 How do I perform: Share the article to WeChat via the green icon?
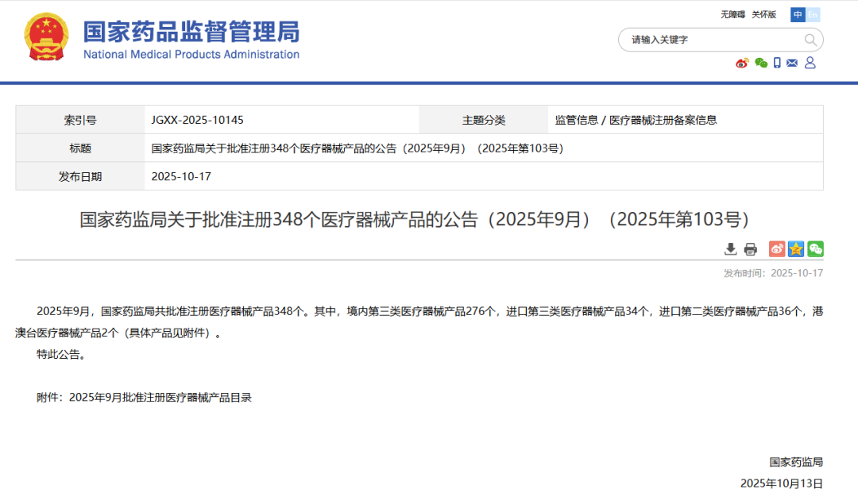pos(815,249)
